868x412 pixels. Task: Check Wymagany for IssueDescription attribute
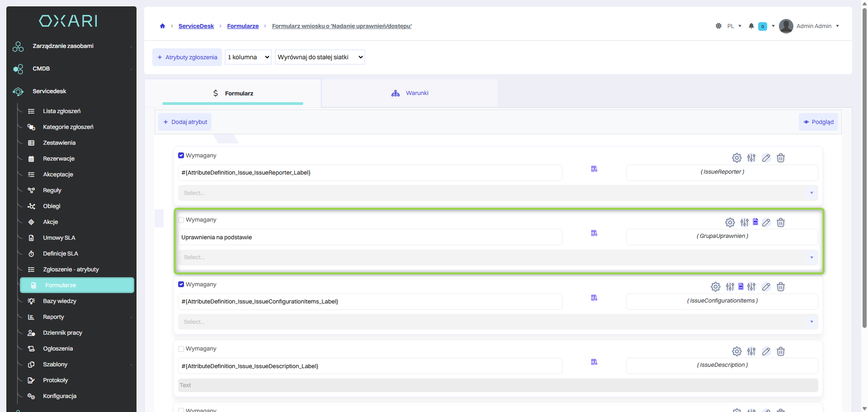181,349
